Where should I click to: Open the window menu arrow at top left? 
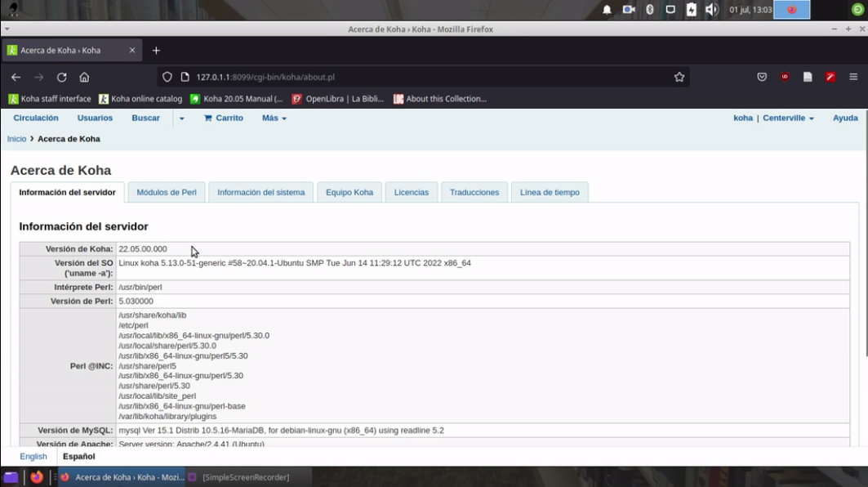click(7, 29)
